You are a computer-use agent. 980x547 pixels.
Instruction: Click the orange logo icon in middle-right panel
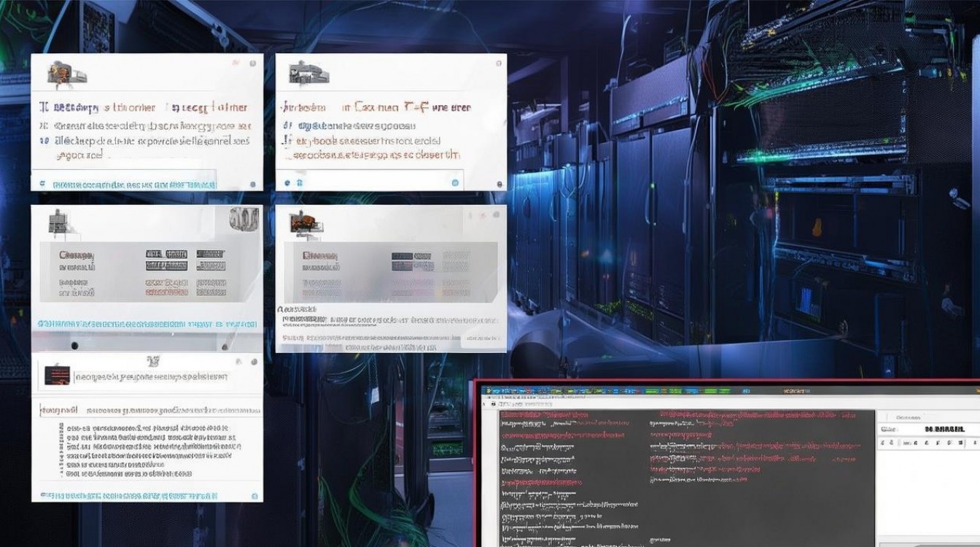click(x=305, y=223)
